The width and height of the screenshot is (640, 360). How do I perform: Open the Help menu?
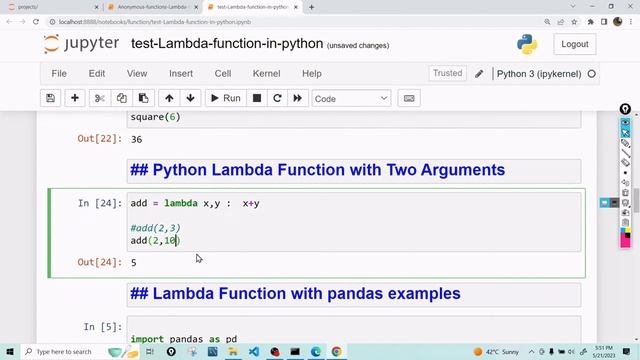[x=312, y=73]
